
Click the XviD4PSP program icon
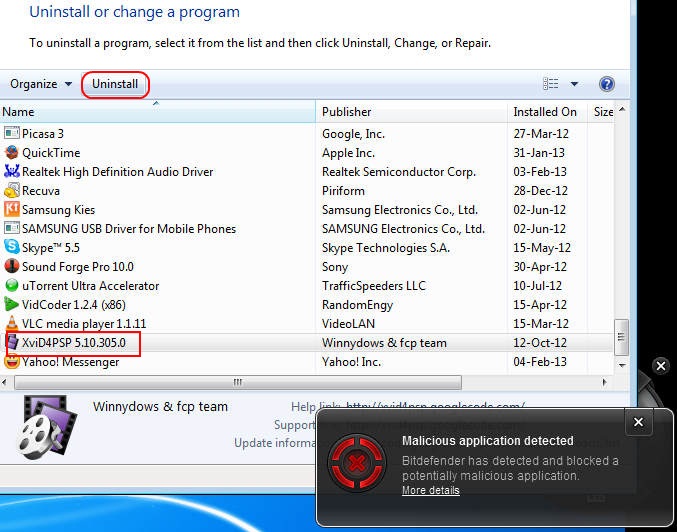point(13,342)
